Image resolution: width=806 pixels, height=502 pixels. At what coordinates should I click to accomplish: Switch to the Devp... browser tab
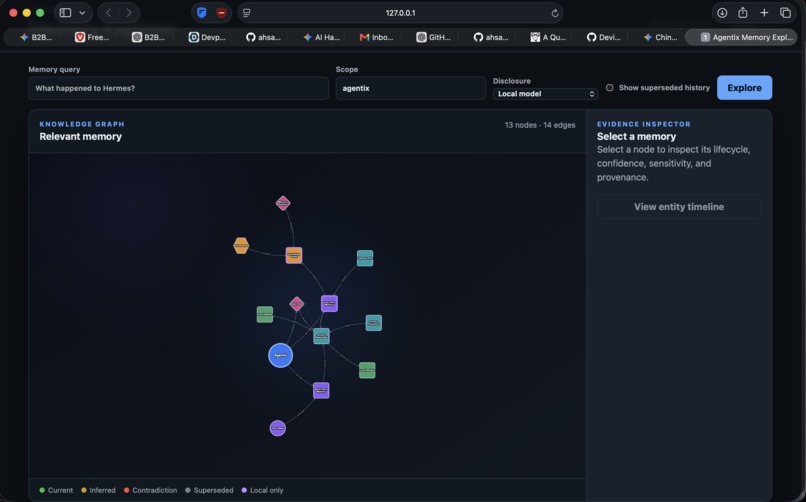pos(207,37)
